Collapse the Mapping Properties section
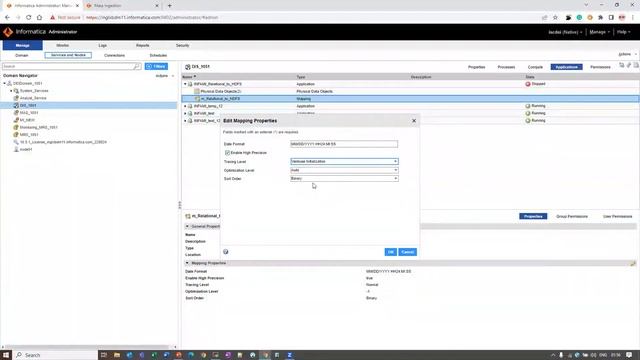The width and height of the screenshot is (640, 360). (x=187, y=263)
